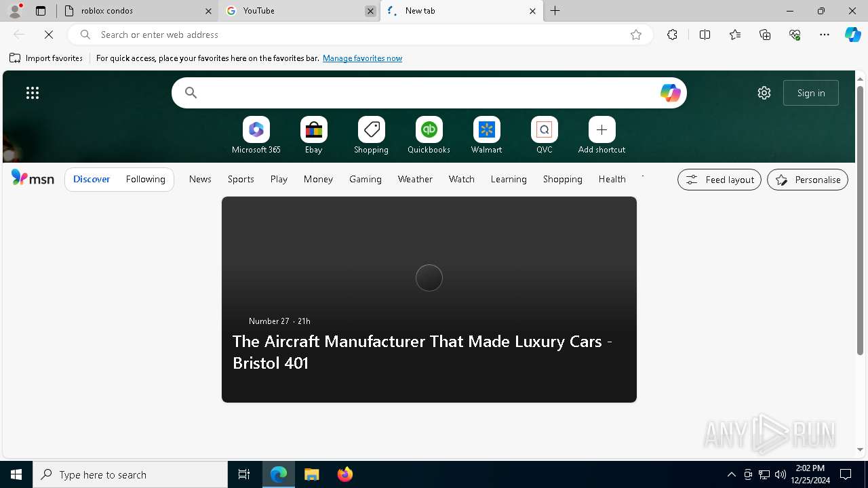Open the Learning category
This screenshot has height=488, width=868.
click(509, 179)
